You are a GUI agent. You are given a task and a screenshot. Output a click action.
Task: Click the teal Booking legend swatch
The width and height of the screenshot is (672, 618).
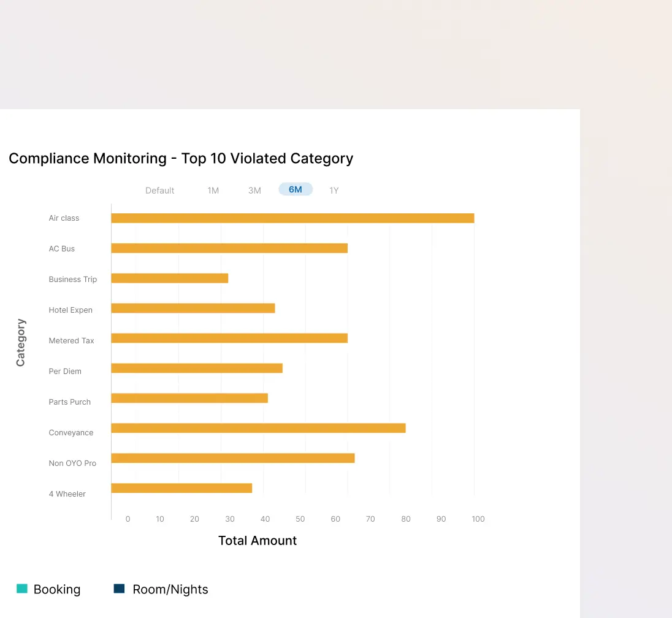(22, 589)
